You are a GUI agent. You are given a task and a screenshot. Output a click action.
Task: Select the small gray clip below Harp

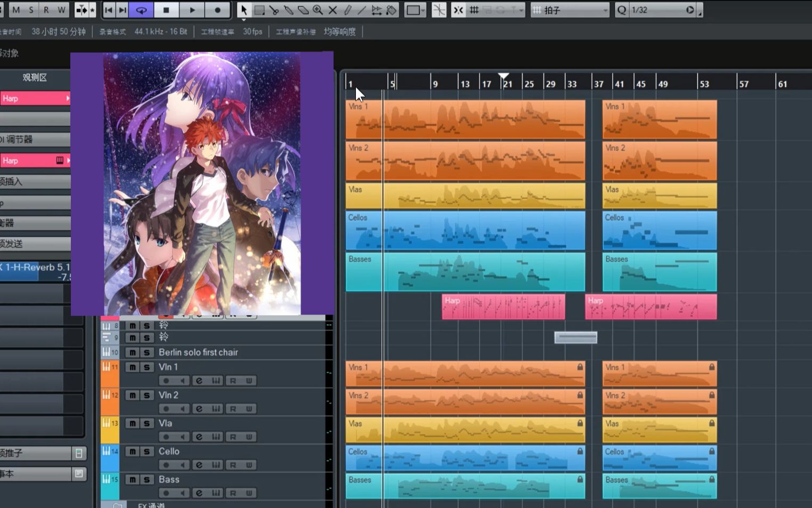pyautogui.click(x=576, y=337)
